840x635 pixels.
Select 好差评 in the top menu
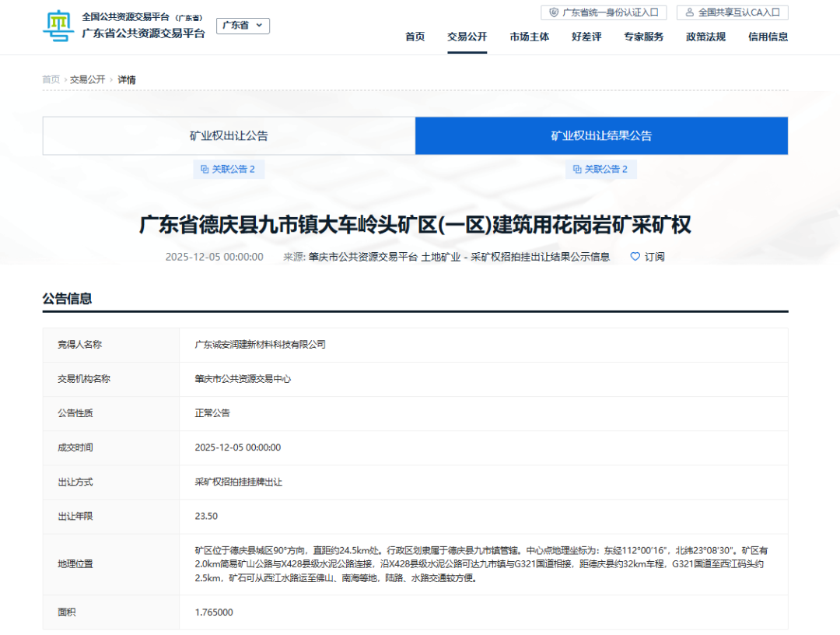(x=586, y=37)
